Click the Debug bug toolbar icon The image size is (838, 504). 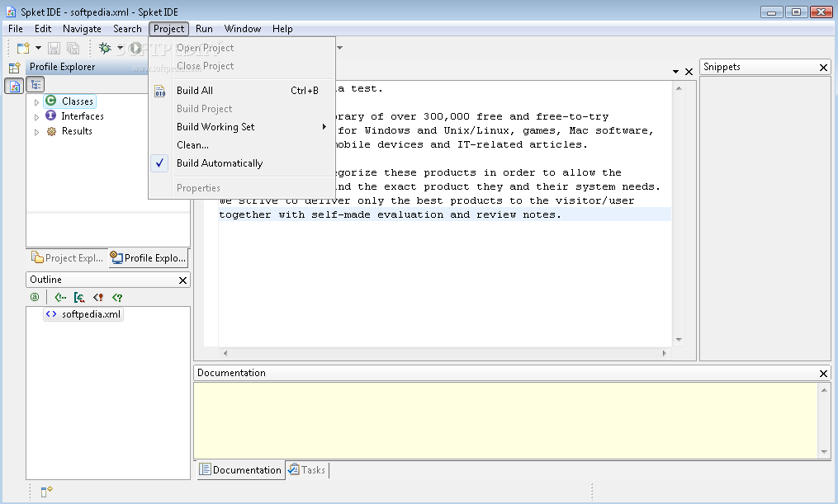click(x=105, y=48)
